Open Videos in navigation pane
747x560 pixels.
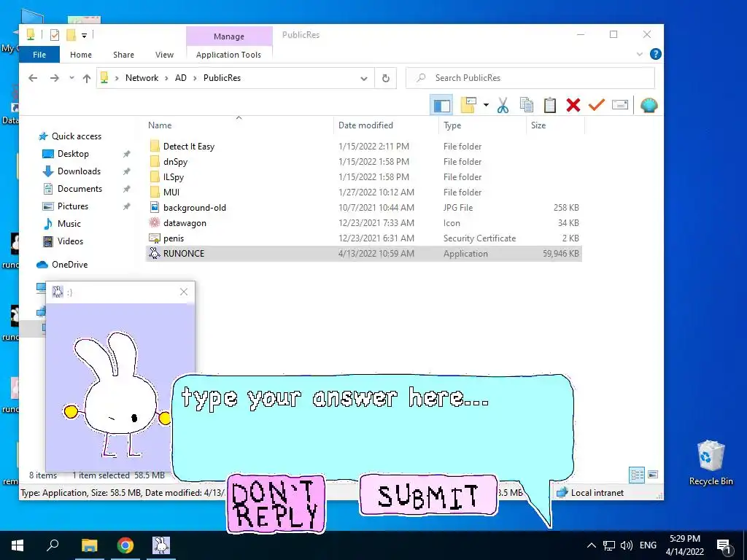(70, 241)
